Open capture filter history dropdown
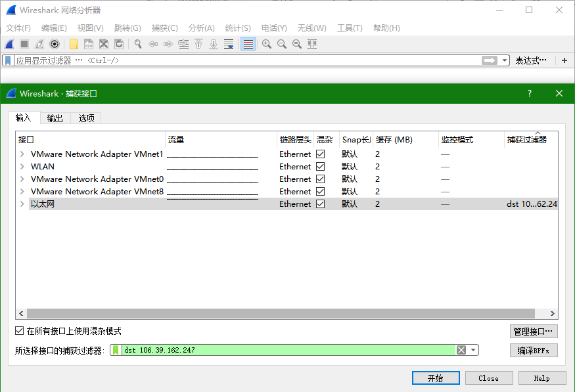Screen dimensions: 575x392 (473, 350)
